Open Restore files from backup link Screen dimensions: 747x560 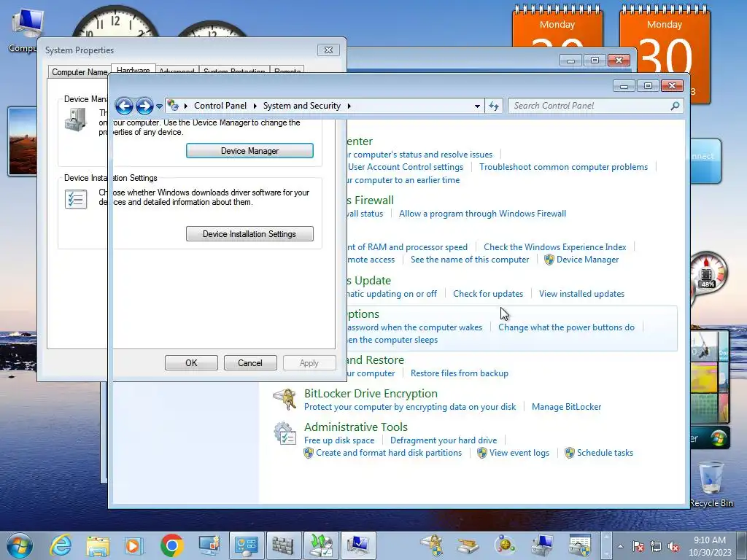(x=460, y=373)
